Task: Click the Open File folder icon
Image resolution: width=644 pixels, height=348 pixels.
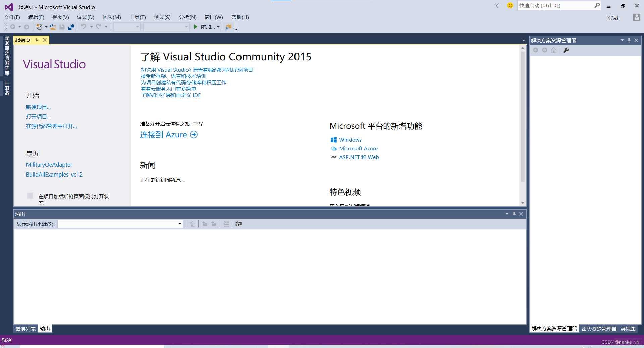Action: tap(53, 27)
